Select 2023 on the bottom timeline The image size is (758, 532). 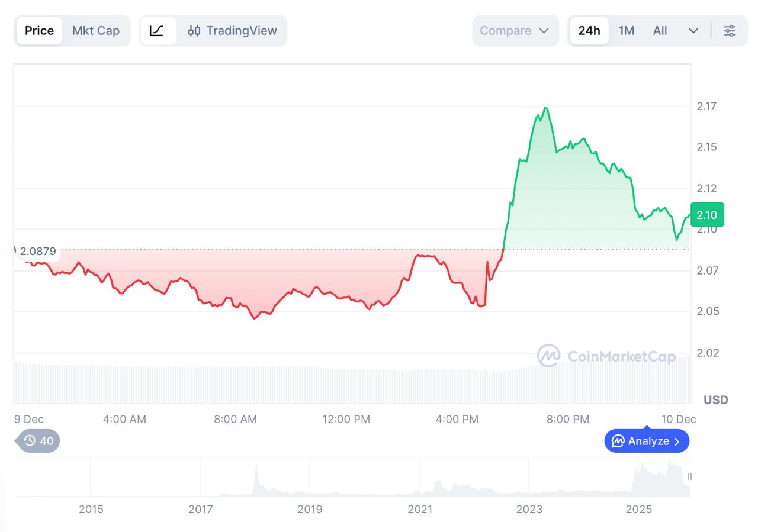(530, 509)
